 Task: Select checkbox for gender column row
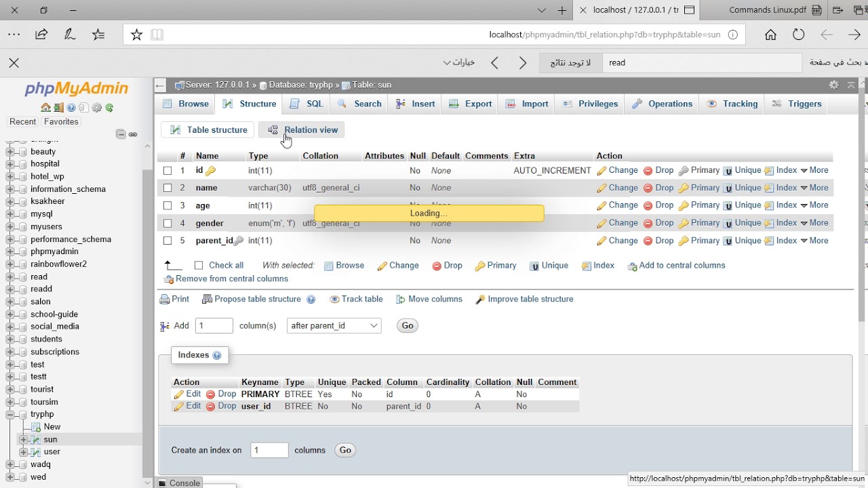tap(167, 224)
